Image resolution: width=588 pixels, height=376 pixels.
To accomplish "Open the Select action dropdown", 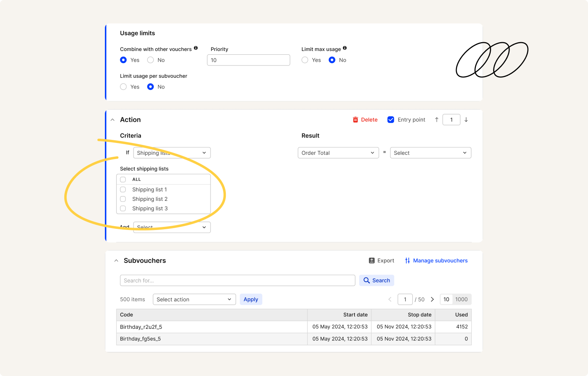I will [x=194, y=299].
